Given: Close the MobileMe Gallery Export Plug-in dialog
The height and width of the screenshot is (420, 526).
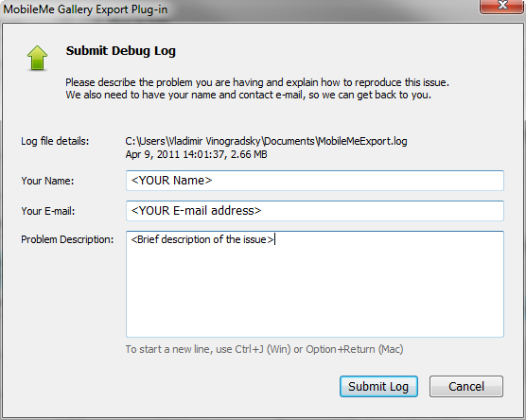Looking at the screenshot, I should 501,6.
